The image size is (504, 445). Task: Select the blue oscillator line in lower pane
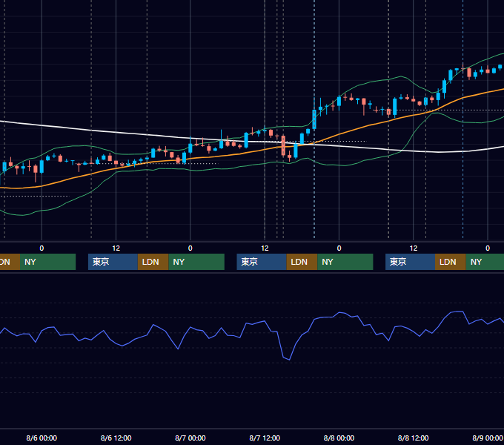(x=281, y=343)
